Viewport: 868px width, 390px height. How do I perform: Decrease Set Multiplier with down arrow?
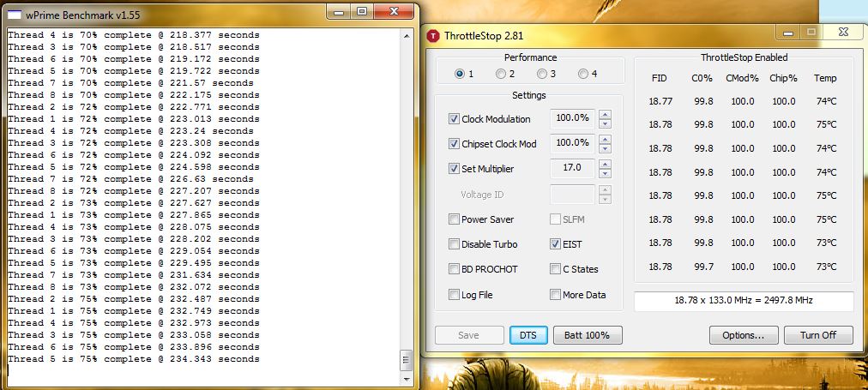606,174
